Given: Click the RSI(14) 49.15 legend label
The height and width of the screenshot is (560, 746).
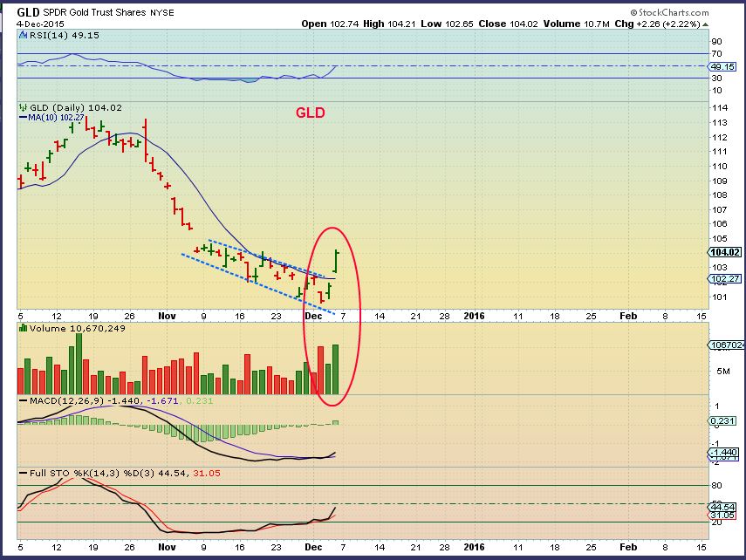Looking at the screenshot, I should (65, 35).
